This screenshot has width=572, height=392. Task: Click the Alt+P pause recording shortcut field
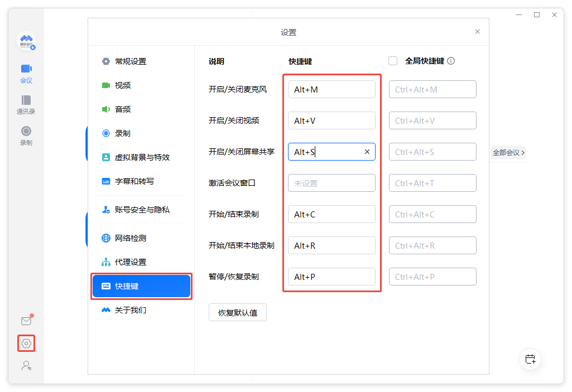[331, 277]
